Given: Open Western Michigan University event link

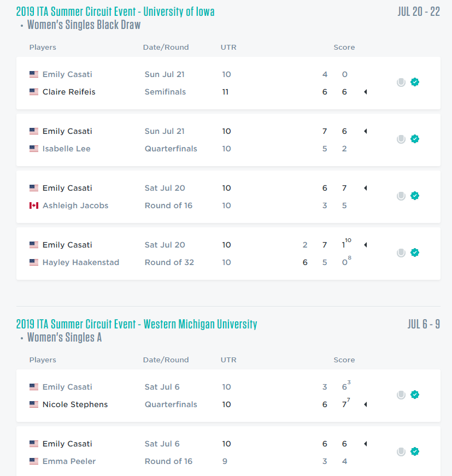Looking at the screenshot, I should (137, 324).
